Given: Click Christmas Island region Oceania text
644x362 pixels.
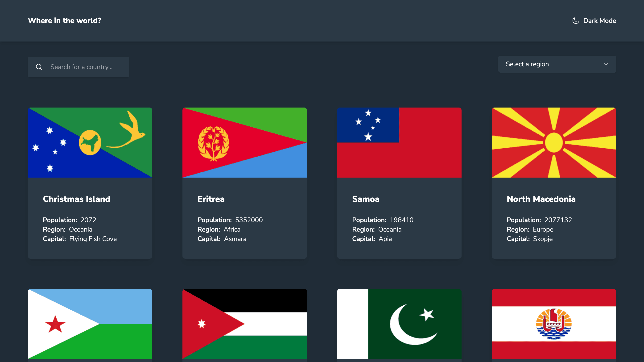Looking at the screenshot, I should (81, 229).
